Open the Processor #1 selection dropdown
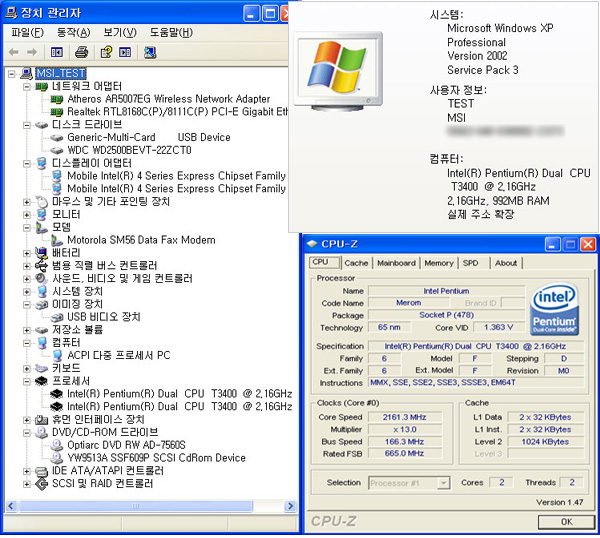The width and height of the screenshot is (600, 538). (x=443, y=483)
